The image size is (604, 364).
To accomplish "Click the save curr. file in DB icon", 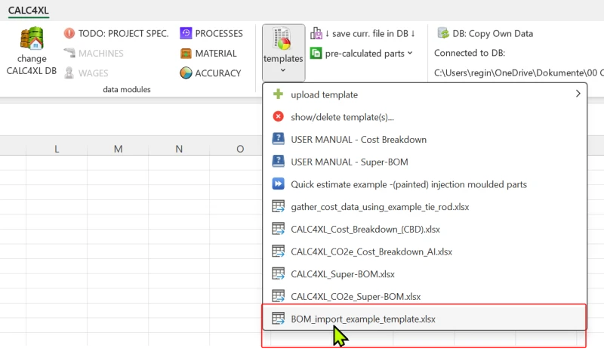I will [x=316, y=33].
